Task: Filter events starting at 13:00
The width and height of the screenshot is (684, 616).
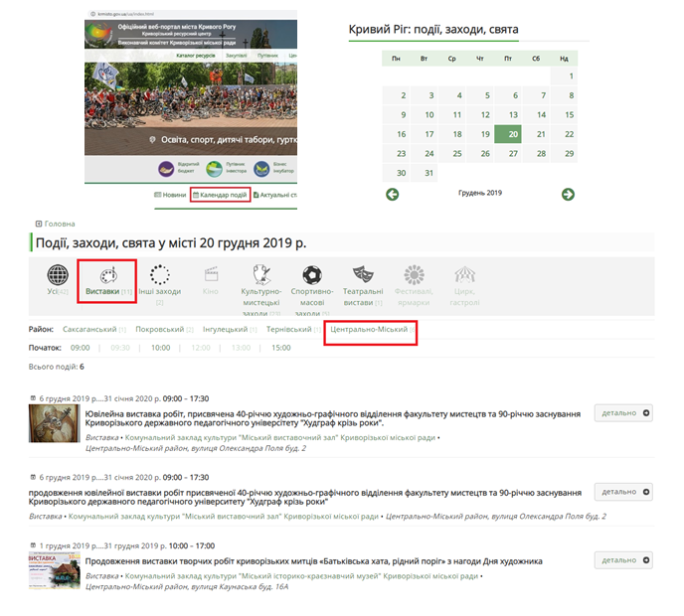Action: pyautogui.click(x=241, y=348)
